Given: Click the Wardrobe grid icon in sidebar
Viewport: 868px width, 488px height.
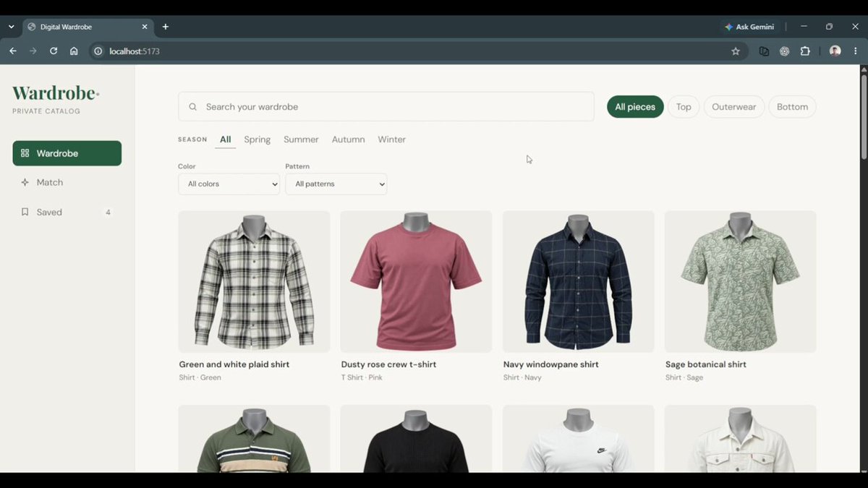Looking at the screenshot, I should tap(25, 153).
